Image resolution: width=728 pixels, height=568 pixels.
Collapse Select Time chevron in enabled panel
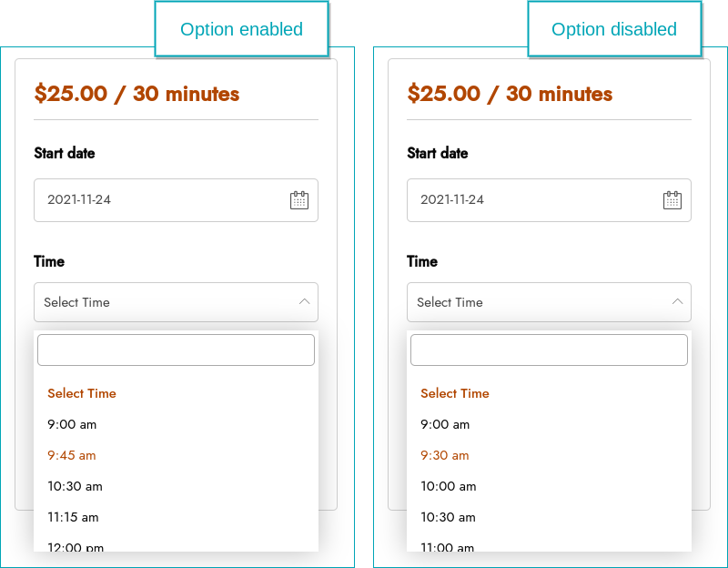[305, 302]
